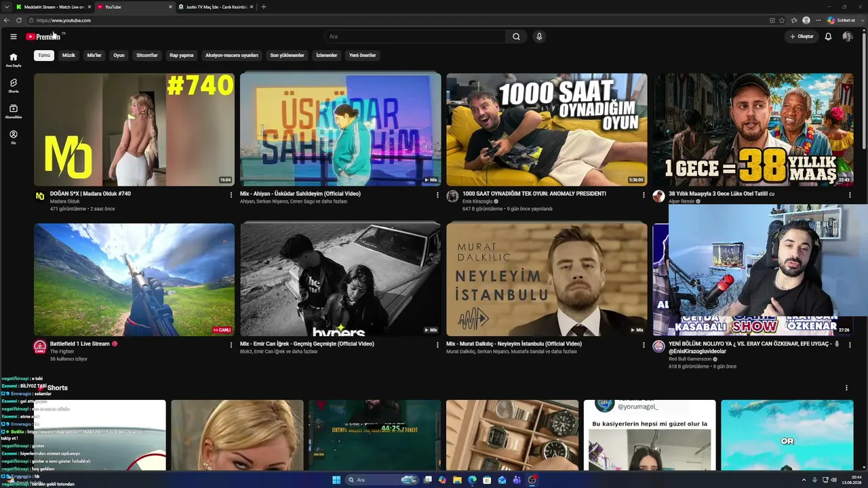Open the tab search dropdown arrow
868x488 pixels.
tap(7, 7)
